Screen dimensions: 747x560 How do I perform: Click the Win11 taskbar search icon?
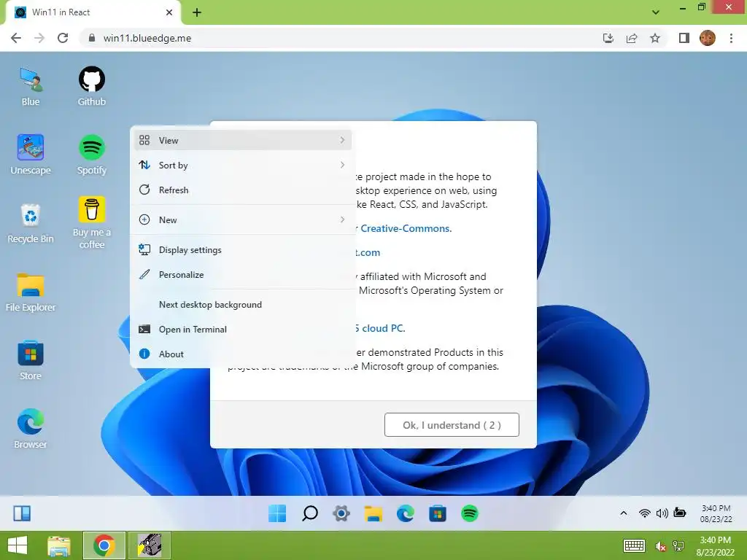(309, 513)
